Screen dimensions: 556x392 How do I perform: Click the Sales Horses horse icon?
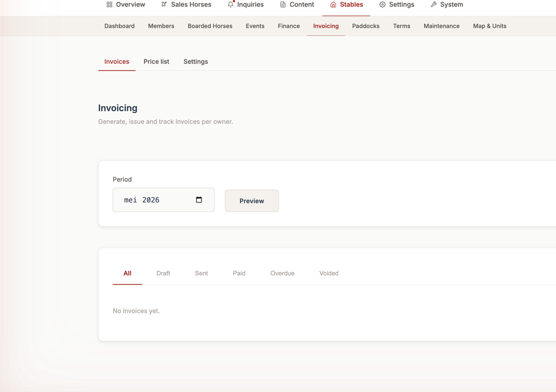164,4
